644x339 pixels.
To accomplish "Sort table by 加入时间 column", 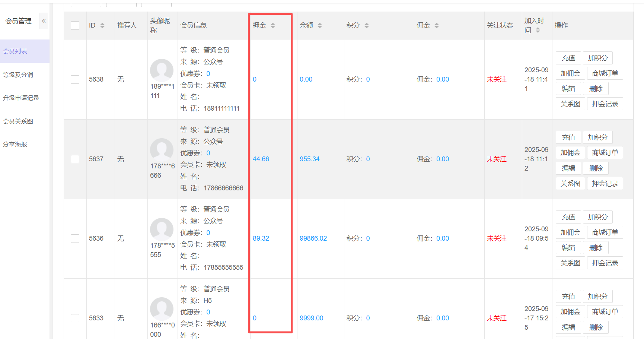I will (x=538, y=30).
